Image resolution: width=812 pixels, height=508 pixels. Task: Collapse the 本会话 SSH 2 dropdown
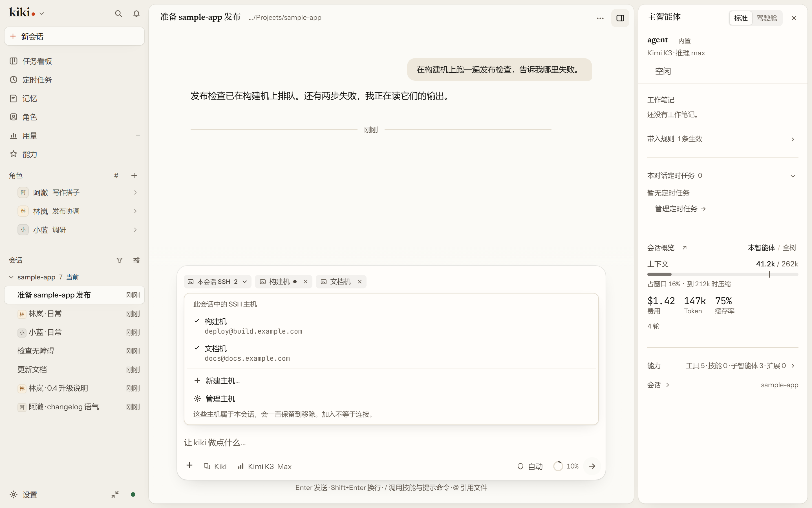pos(217,282)
